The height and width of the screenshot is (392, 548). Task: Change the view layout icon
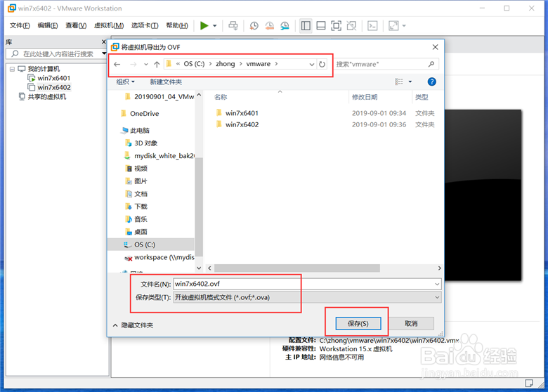tap(399, 81)
